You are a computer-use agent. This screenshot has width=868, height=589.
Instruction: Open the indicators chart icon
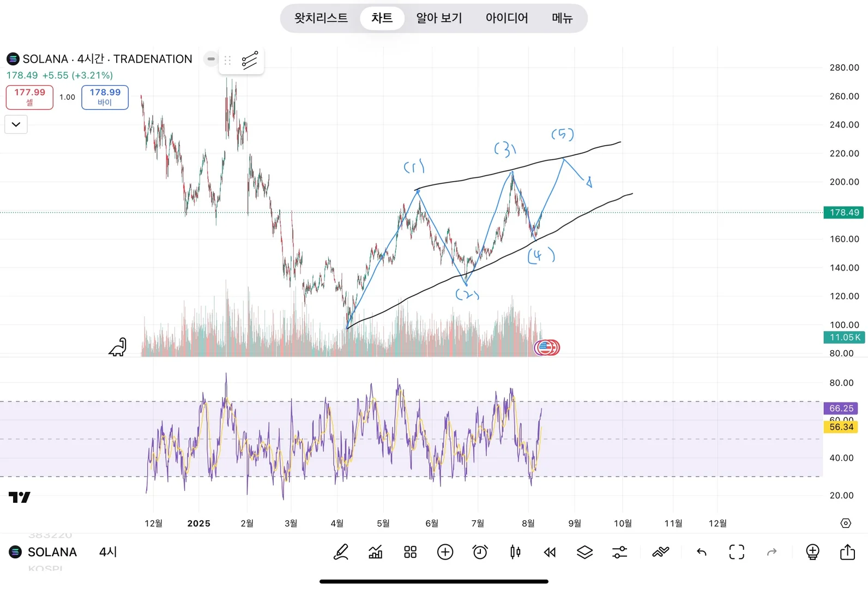[x=376, y=552]
